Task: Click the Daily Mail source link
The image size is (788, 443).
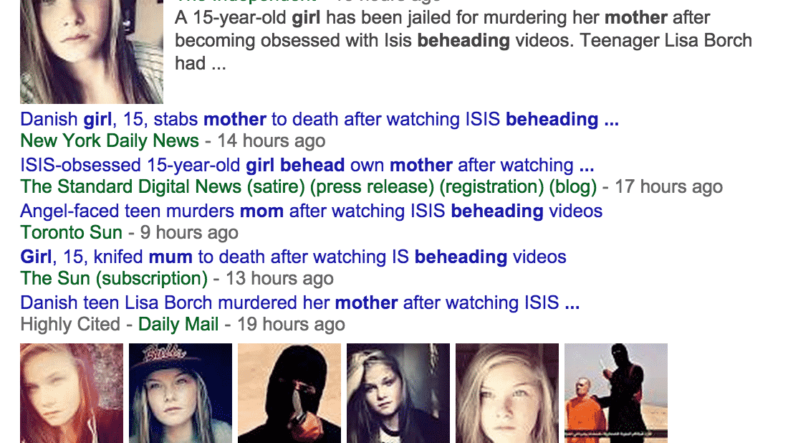Action: (178, 324)
